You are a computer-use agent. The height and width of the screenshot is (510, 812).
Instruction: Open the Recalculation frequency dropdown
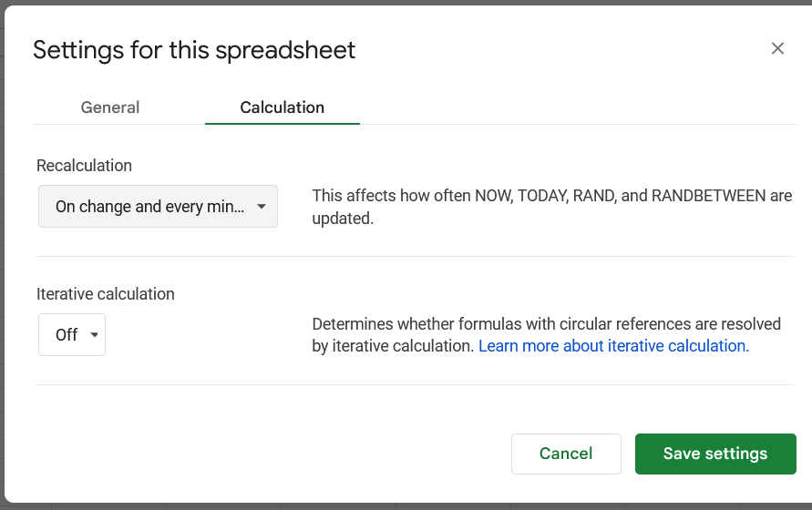pyautogui.click(x=158, y=207)
